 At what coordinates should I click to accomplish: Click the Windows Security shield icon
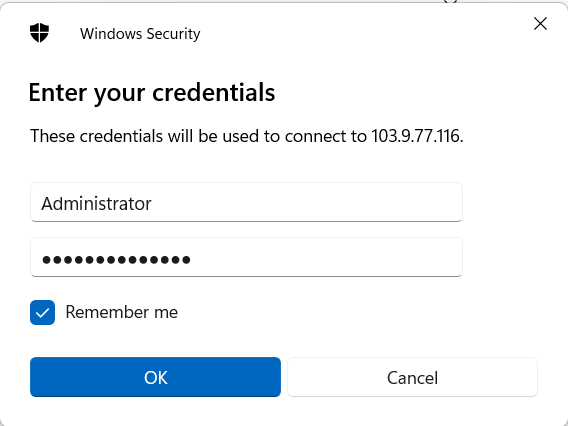(x=39, y=33)
